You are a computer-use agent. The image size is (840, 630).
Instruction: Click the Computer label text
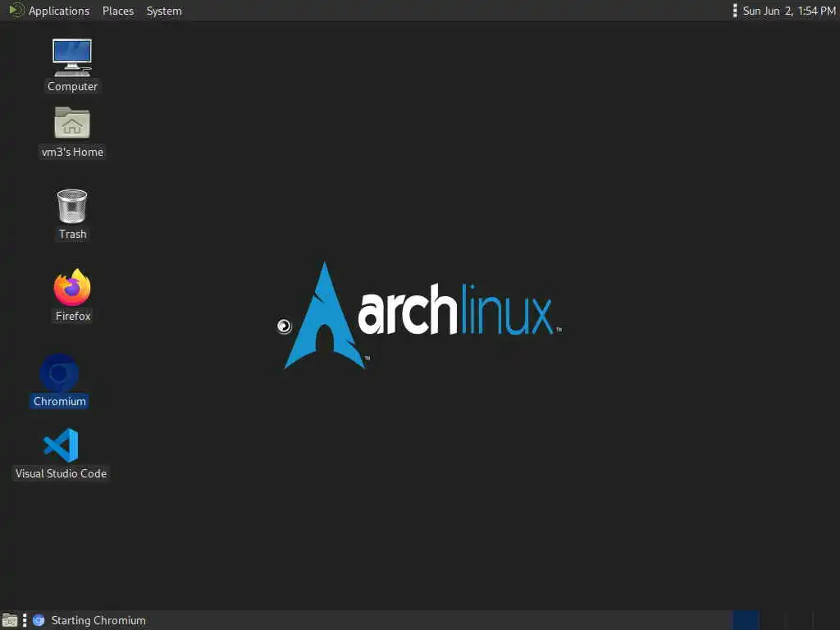click(x=72, y=86)
